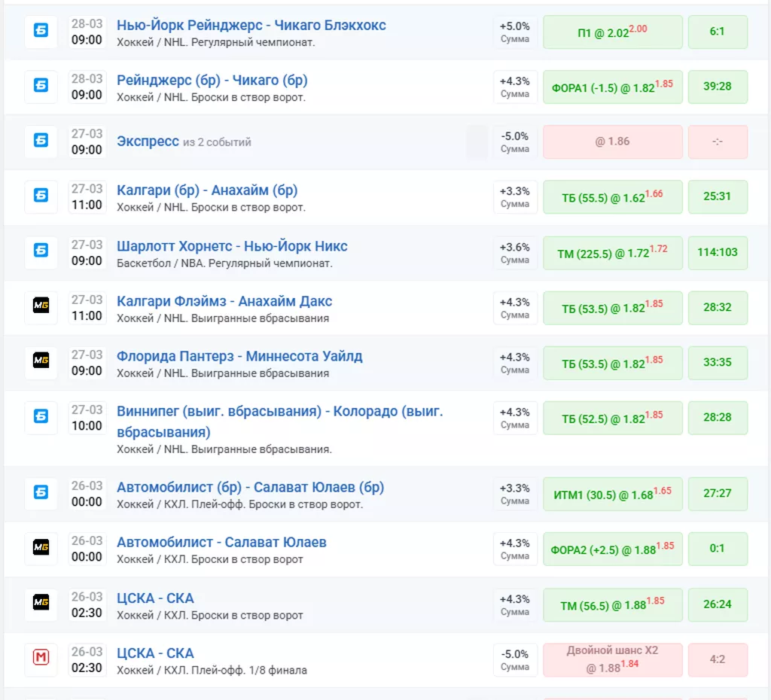Click the Двойной шанс X2 bet box
This screenshot has width=771, height=700.
(x=612, y=659)
